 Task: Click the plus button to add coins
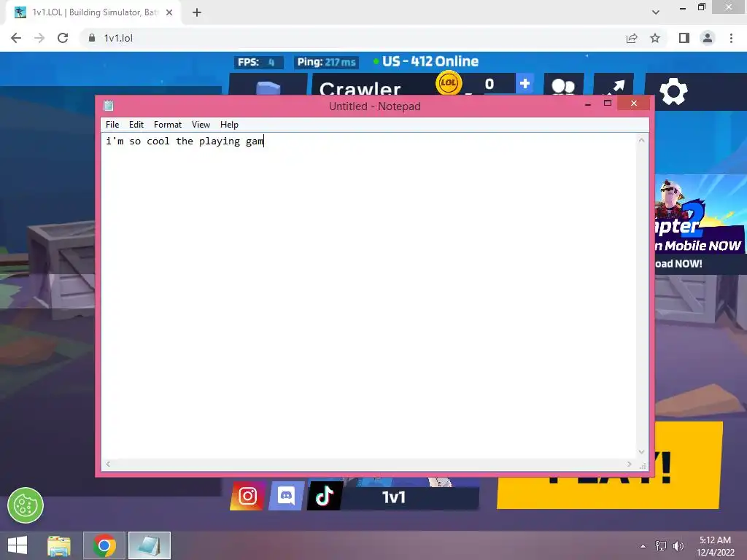point(525,83)
